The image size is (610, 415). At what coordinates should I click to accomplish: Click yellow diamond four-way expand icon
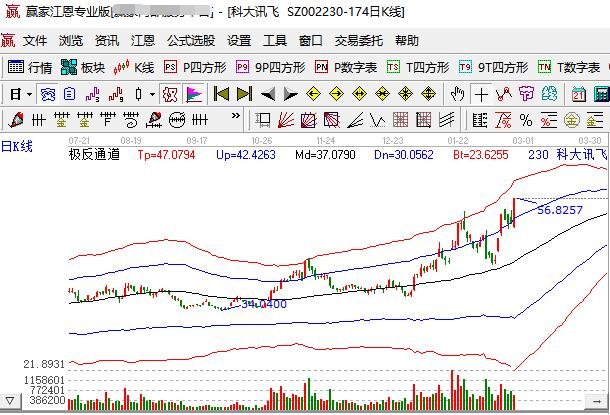pos(428,94)
